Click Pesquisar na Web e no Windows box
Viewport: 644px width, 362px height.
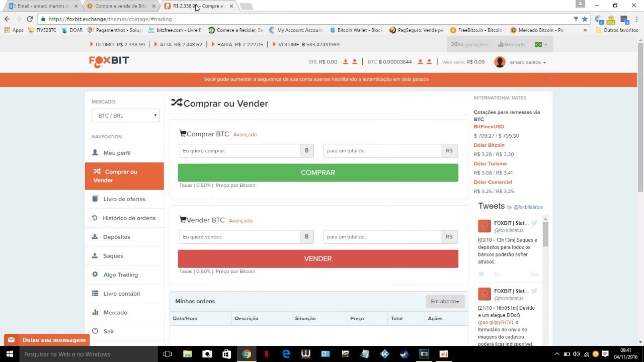[x=89, y=354]
